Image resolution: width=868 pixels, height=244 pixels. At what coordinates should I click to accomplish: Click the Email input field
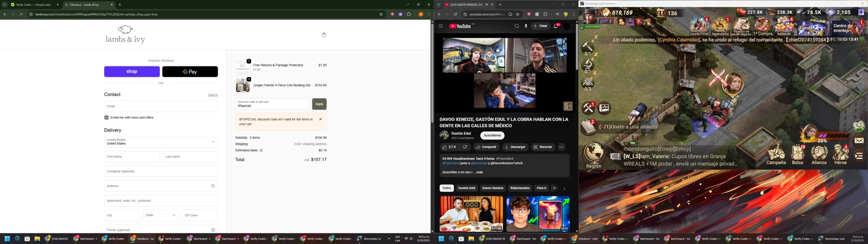click(161, 106)
